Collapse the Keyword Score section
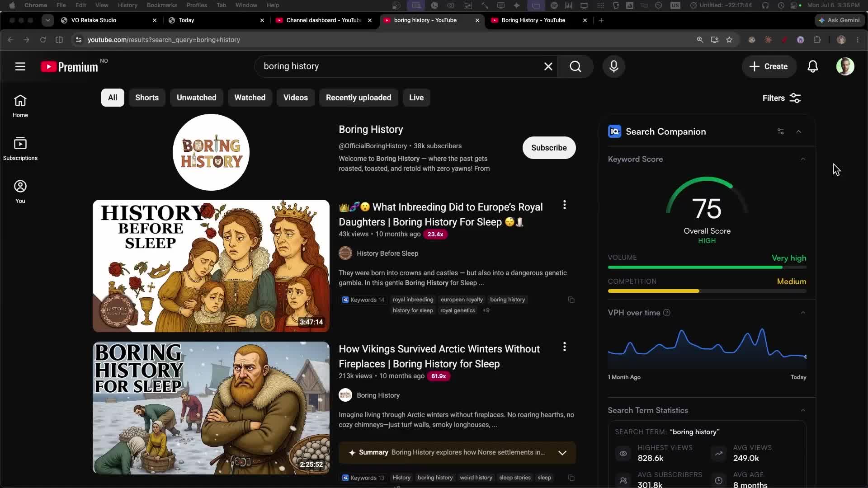The width and height of the screenshot is (868, 488). (x=803, y=159)
